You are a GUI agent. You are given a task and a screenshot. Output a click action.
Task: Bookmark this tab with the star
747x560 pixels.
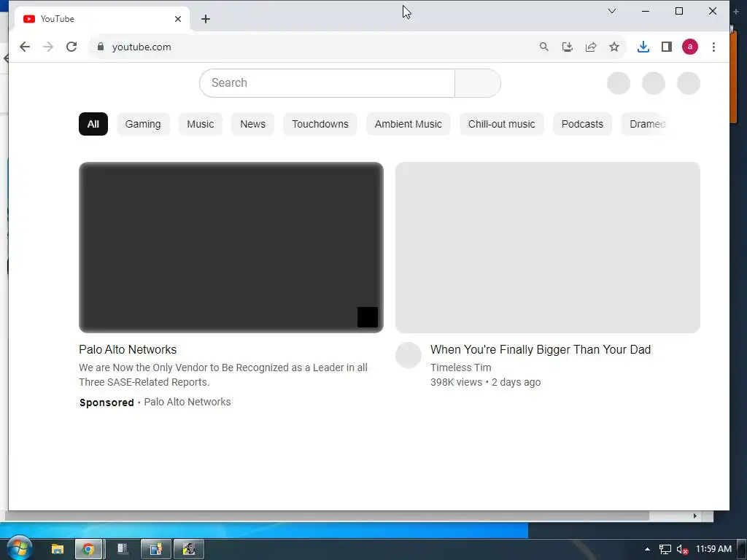click(x=614, y=47)
